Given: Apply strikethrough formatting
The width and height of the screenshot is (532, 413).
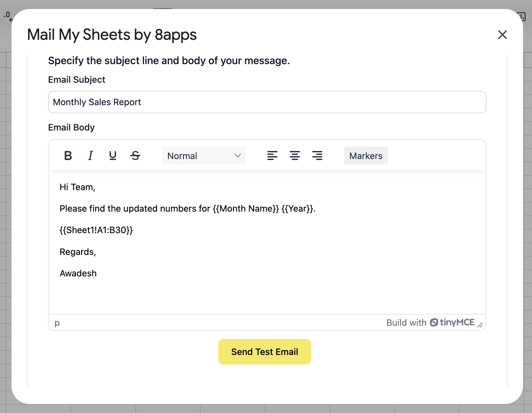Looking at the screenshot, I should click(x=135, y=156).
